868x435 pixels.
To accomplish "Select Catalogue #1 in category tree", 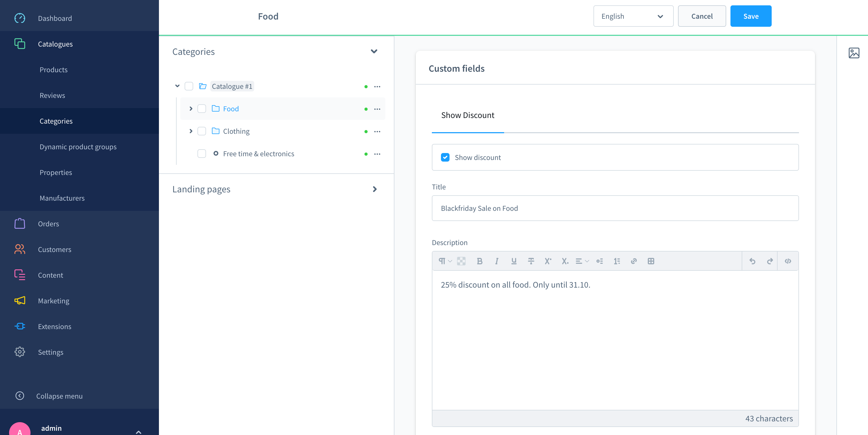I will tap(232, 86).
